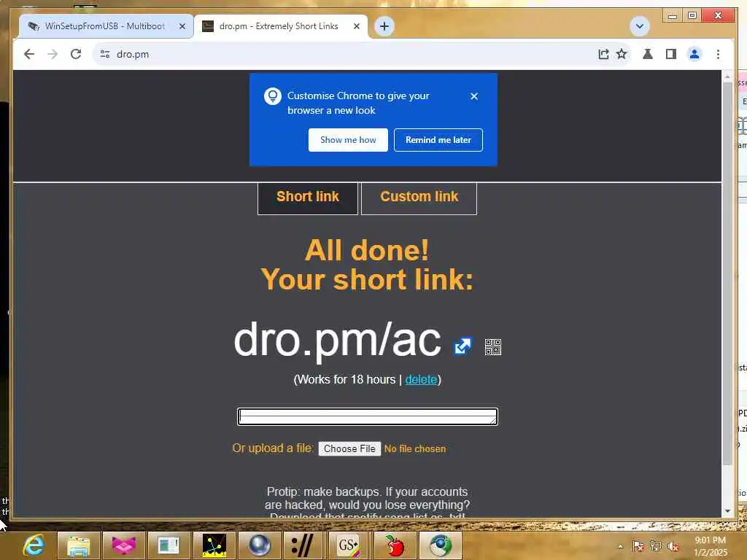This screenshot has width=747, height=560.
Task: Click Remind me later button
Action: point(438,140)
